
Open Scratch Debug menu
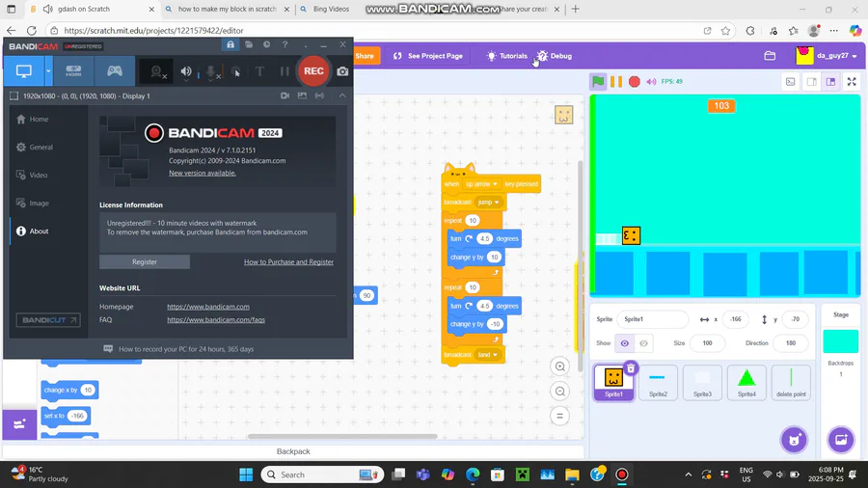click(x=555, y=56)
